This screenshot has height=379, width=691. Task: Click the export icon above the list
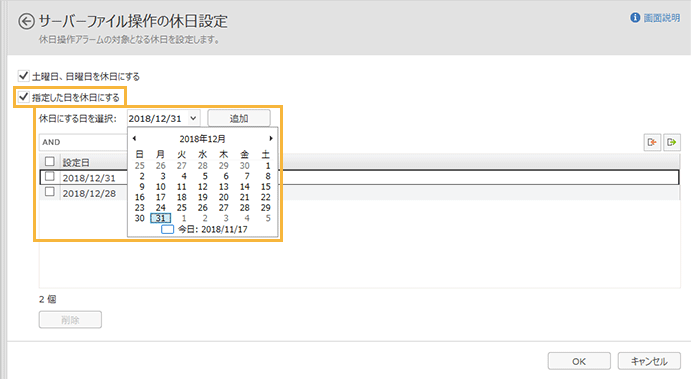672,142
